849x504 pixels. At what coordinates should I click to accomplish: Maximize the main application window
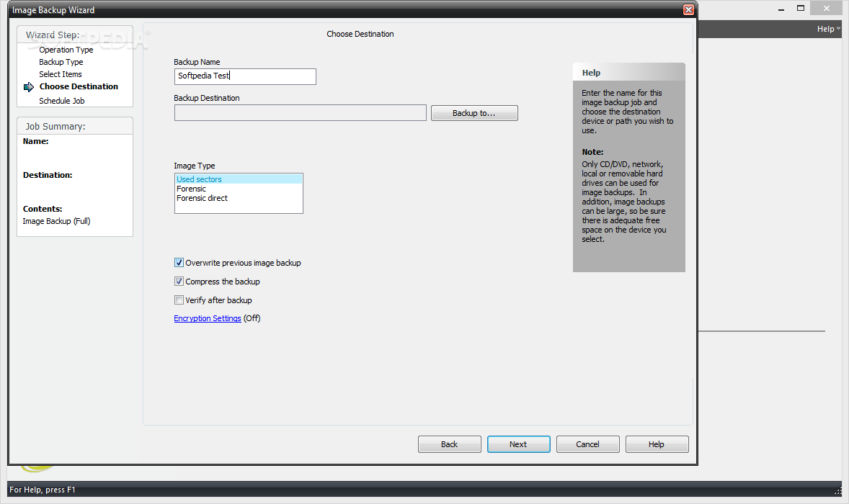801,9
